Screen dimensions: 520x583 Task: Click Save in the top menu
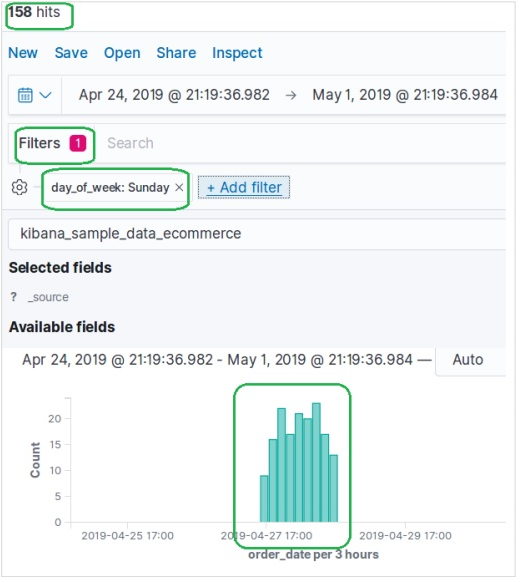(71, 53)
